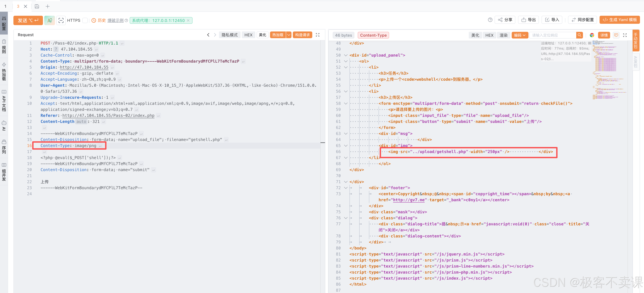Click the 导出 export button
This screenshot has width=644, height=293.
(528, 20)
